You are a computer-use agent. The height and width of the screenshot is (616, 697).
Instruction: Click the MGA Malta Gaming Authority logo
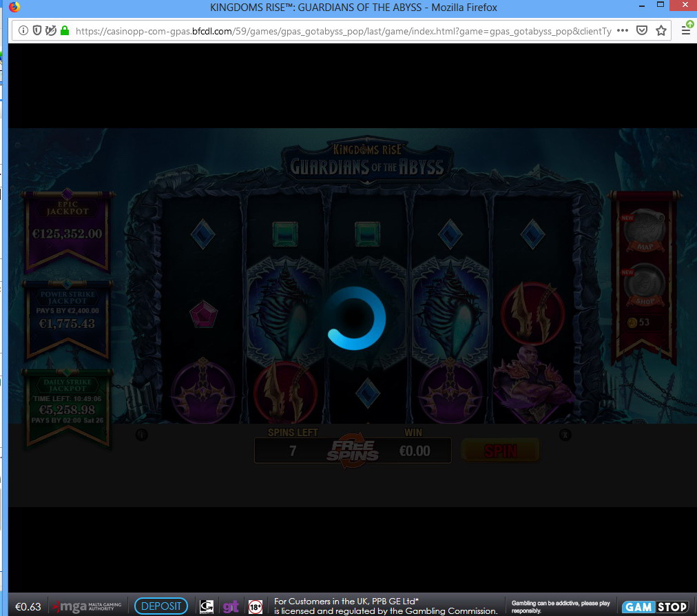coord(87,606)
